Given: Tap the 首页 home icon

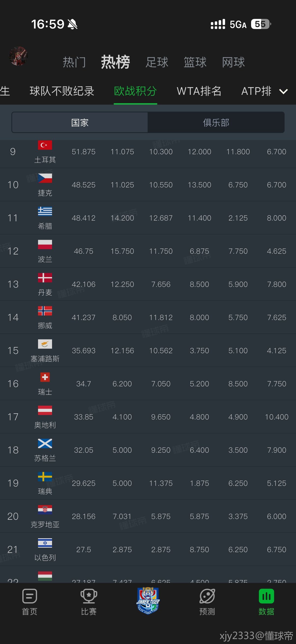Looking at the screenshot, I should [x=29, y=596].
